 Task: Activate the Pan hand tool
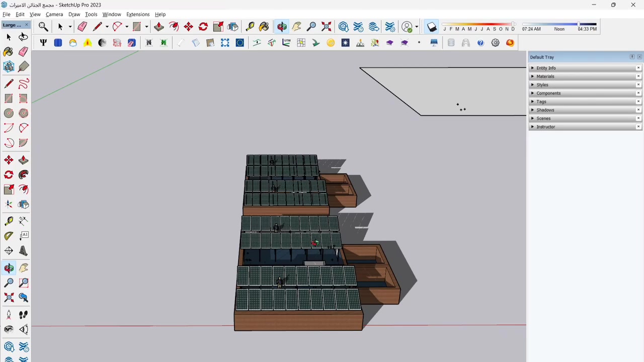click(x=297, y=27)
